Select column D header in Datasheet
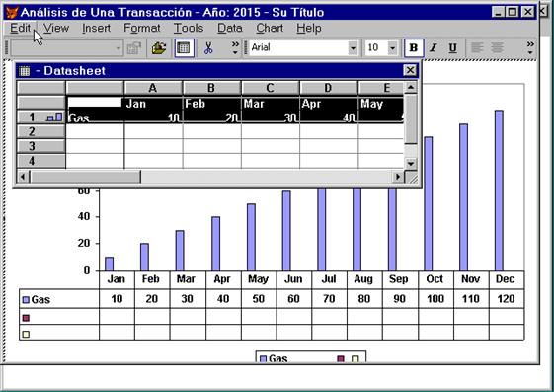The image size is (554, 392). coord(328,88)
